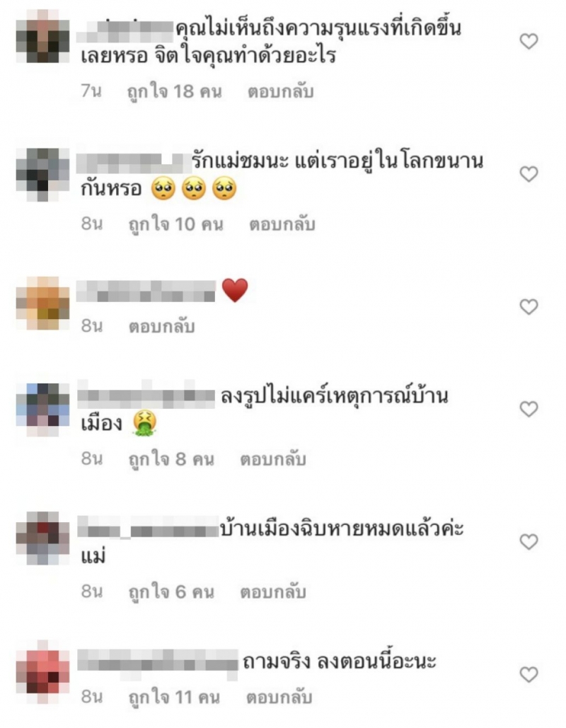Tap heart beside ถามจริง ลงตอนนี้อะนะ

[x=529, y=675]
